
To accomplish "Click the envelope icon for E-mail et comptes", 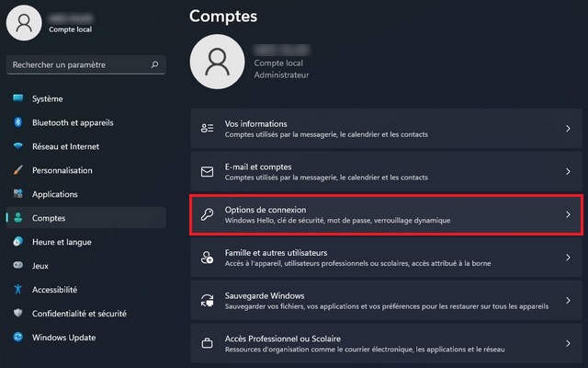I will pyautogui.click(x=208, y=172).
